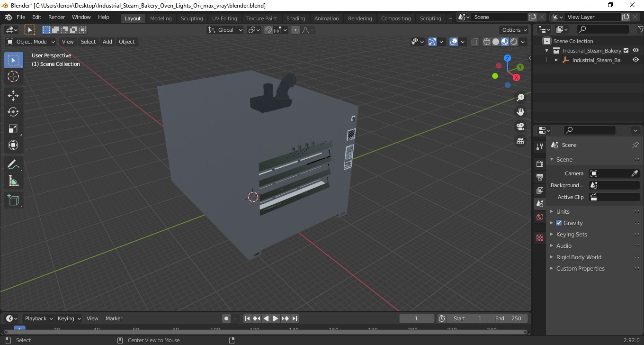Image resolution: width=644 pixels, height=345 pixels.
Task: Click the pan view hand icon
Action: pyautogui.click(x=520, y=112)
